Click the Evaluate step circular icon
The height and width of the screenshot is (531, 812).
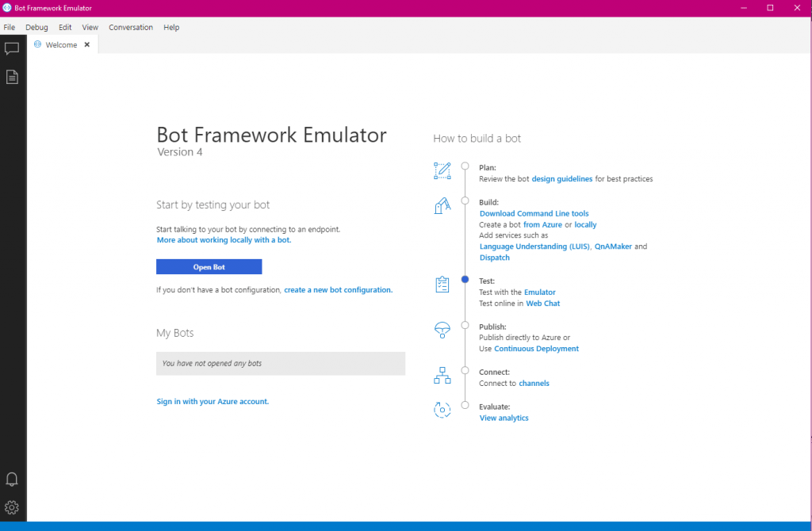pyautogui.click(x=442, y=410)
